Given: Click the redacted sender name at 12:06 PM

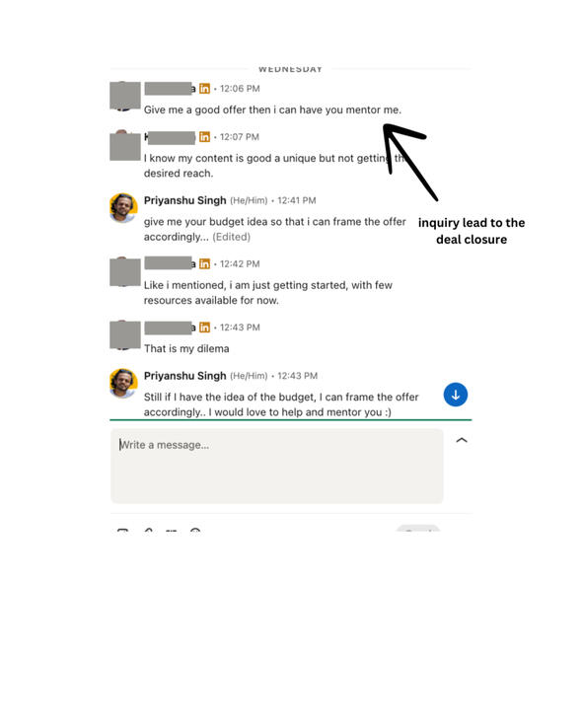Looking at the screenshot, I should (x=170, y=88).
